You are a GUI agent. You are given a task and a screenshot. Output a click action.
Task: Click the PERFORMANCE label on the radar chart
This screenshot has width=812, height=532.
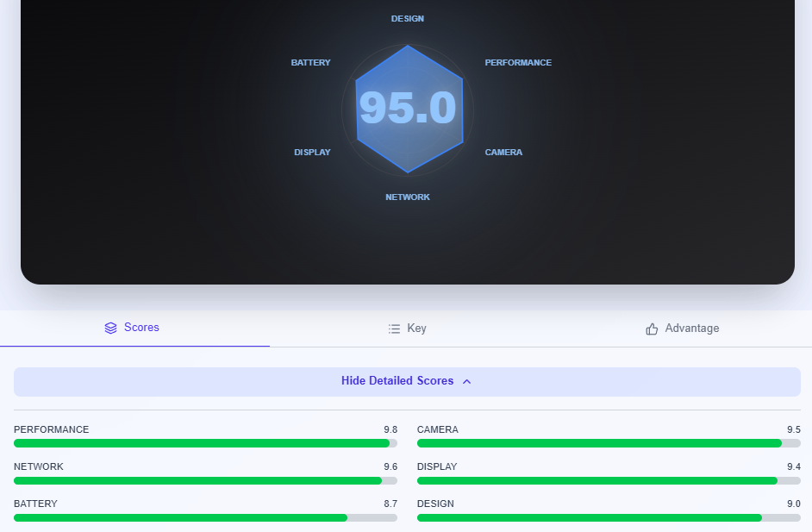(x=518, y=63)
